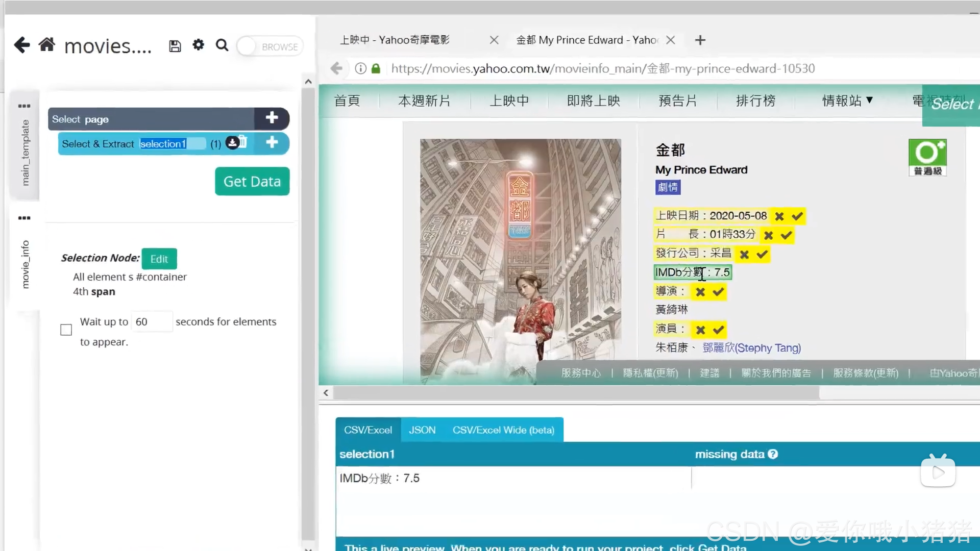980x551 pixels.
Task: Expand the 情報站 dropdown menu
Action: pos(847,101)
